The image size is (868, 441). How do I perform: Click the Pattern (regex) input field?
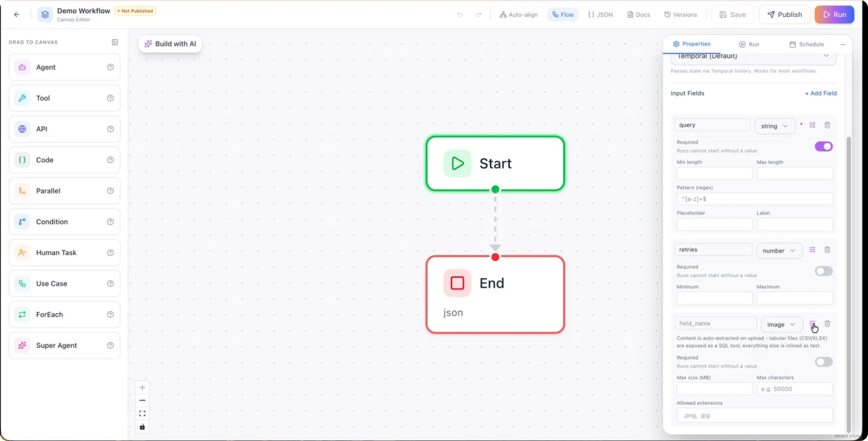755,199
